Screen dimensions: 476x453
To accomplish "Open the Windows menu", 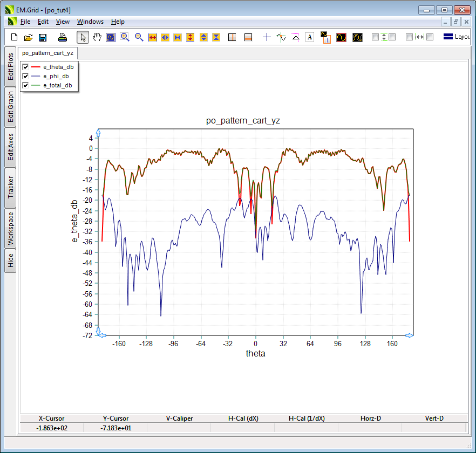I will 90,22.
